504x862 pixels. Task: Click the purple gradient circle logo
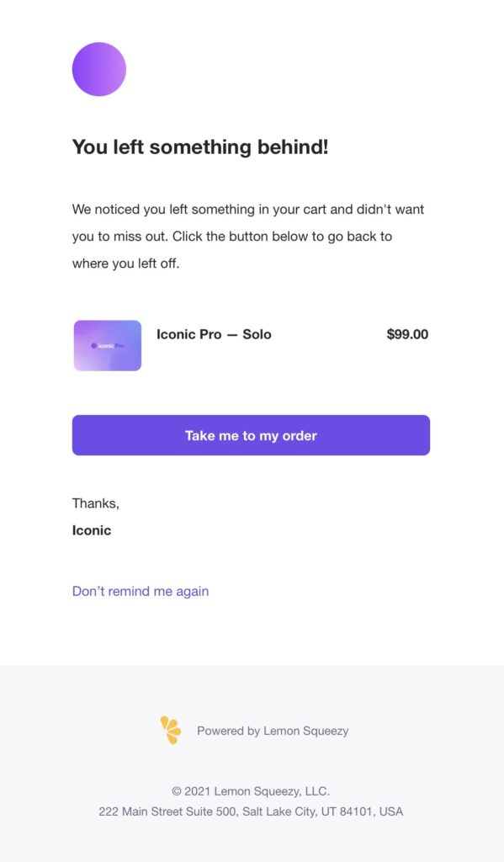(99, 69)
